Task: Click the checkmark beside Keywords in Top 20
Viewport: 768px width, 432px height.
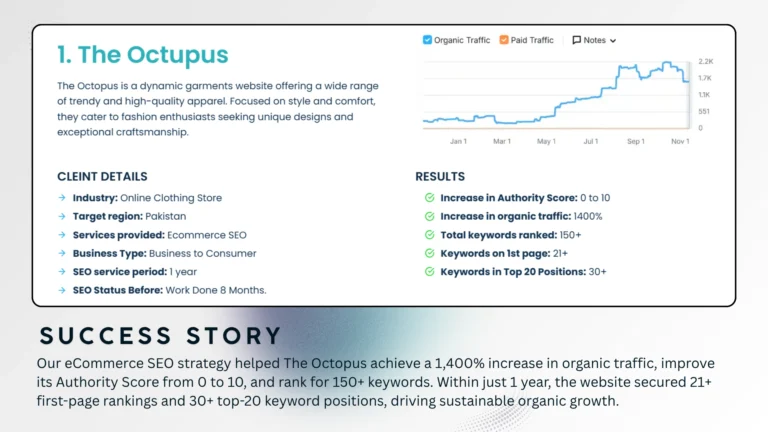Action: [x=430, y=271]
